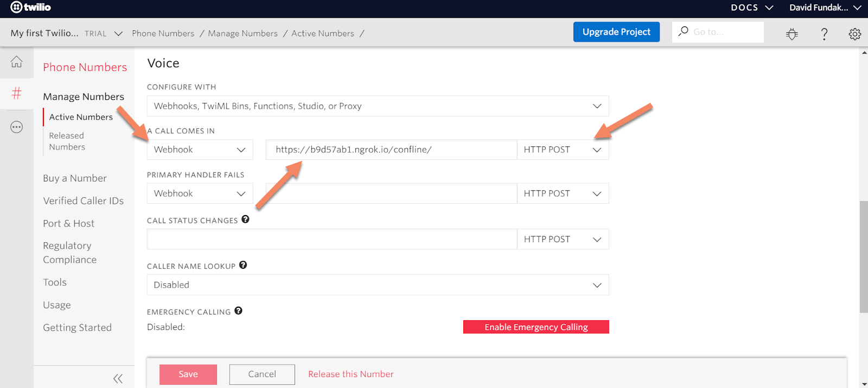Click the Upgrade Project button
Image resolution: width=868 pixels, height=388 pixels.
pos(616,32)
